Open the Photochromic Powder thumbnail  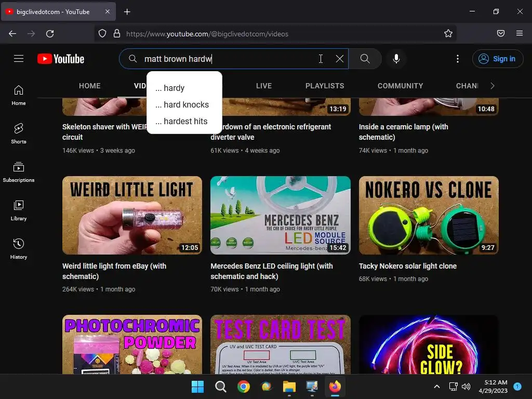click(x=132, y=344)
